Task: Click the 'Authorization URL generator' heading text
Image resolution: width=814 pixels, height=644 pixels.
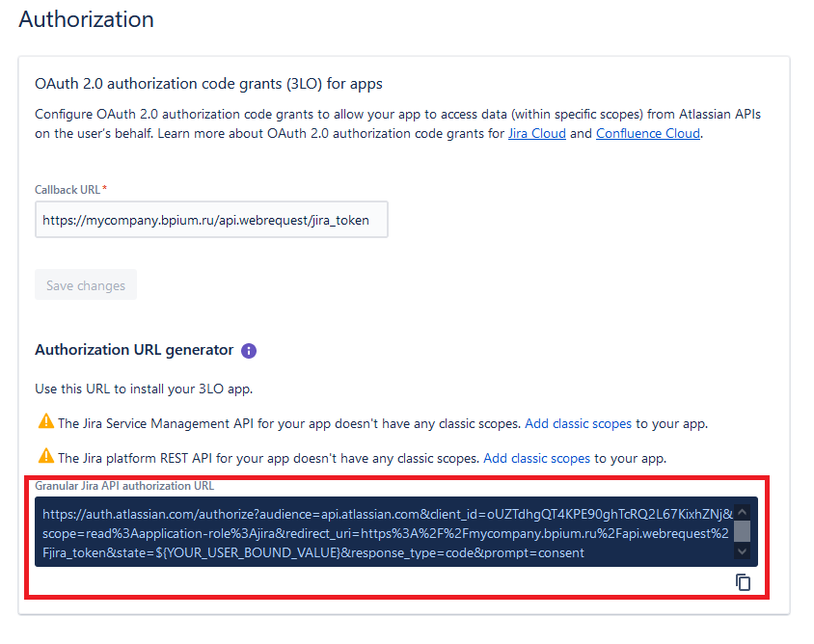Action: point(134,350)
